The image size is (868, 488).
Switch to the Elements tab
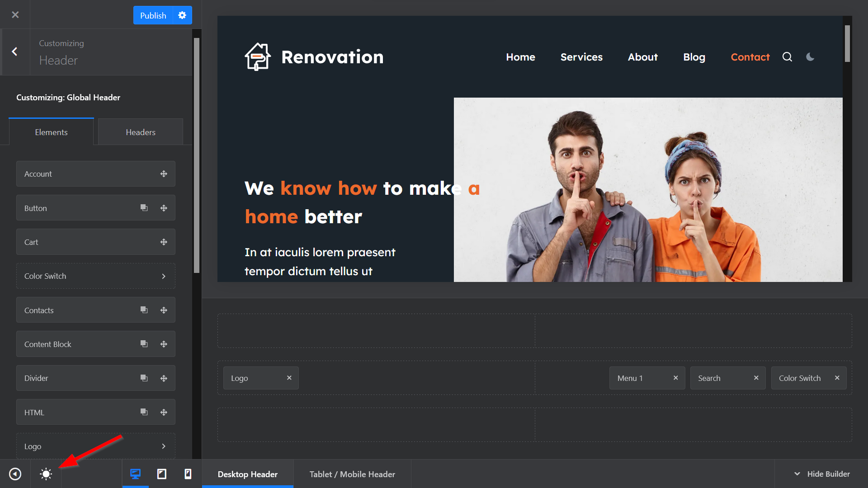click(x=51, y=132)
